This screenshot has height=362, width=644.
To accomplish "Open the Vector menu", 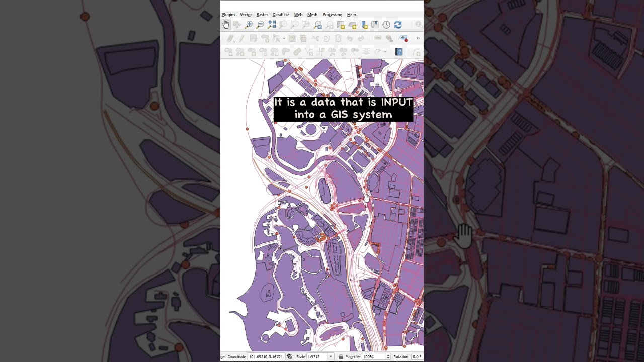I will [246, 15].
